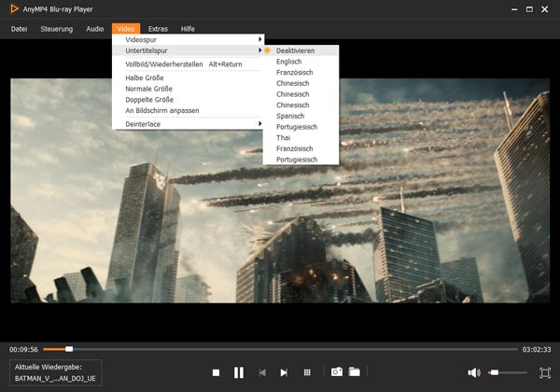Close the highlighted Video menu

[126, 29]
